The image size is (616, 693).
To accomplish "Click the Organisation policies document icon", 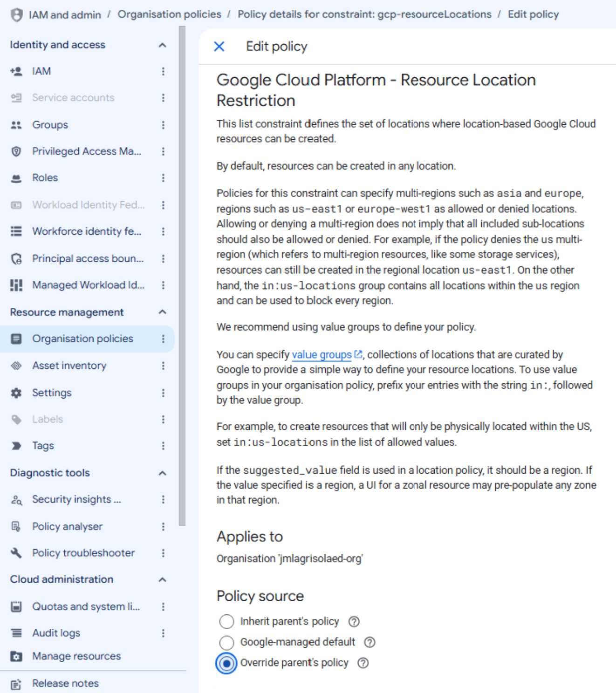I will tap(16, 339).
